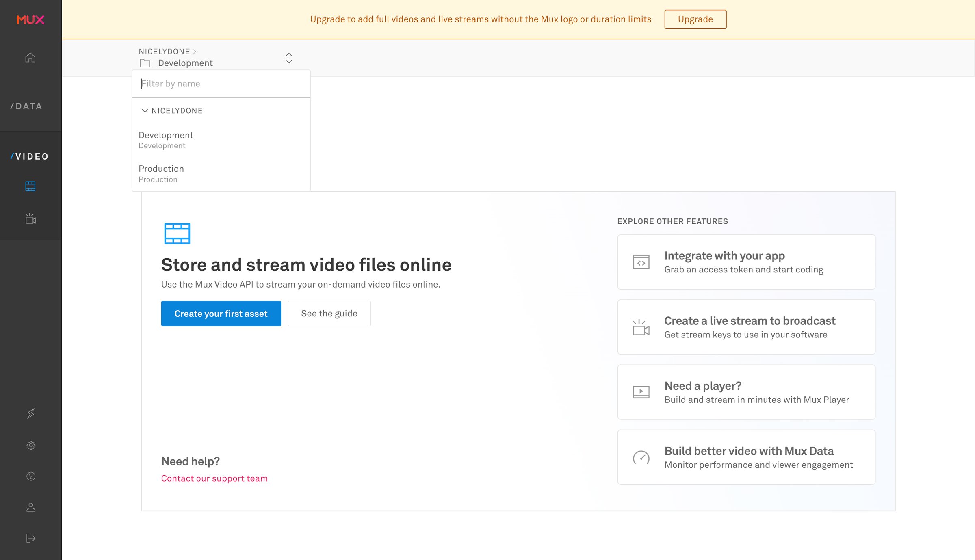Click the player icon in Need a player card
The image size is (975, 560).
point(641,392)
